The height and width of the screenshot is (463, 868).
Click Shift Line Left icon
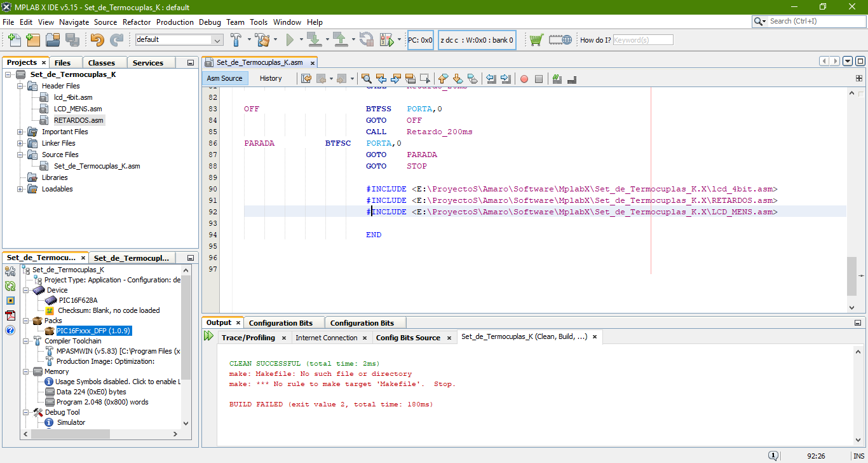click(x=491, y=79)
